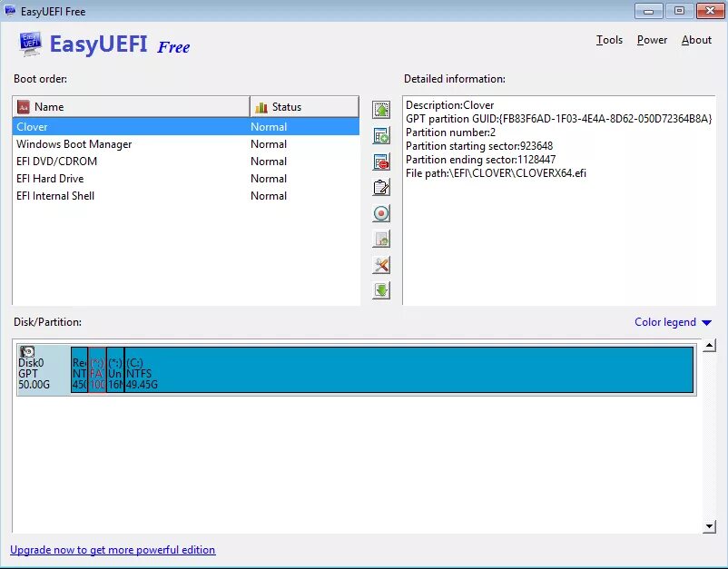Open the Power menu
728x569 pixels.
click(652, 40)
